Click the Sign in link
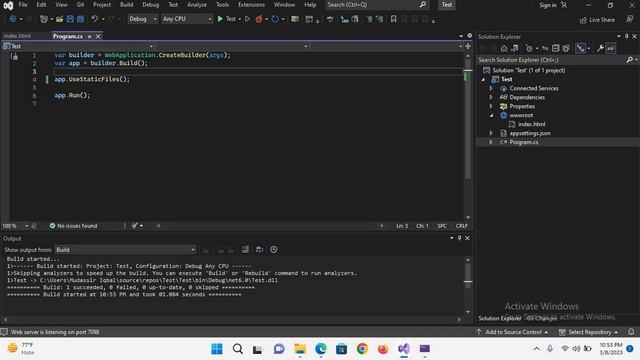640x360 pixels. [548, 5]
